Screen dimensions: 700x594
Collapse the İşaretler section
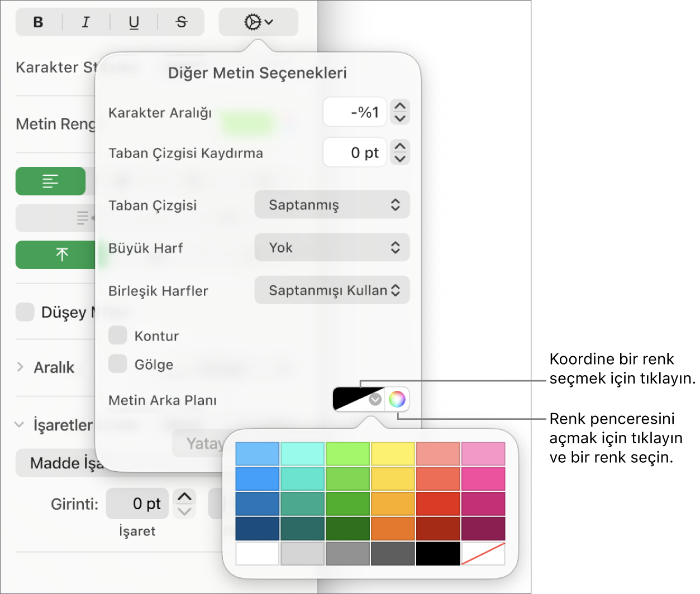pos(19,425)
